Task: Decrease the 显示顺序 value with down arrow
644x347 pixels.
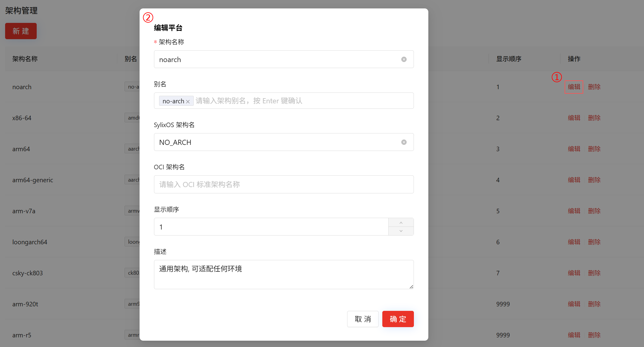Action: pos(401,231)
